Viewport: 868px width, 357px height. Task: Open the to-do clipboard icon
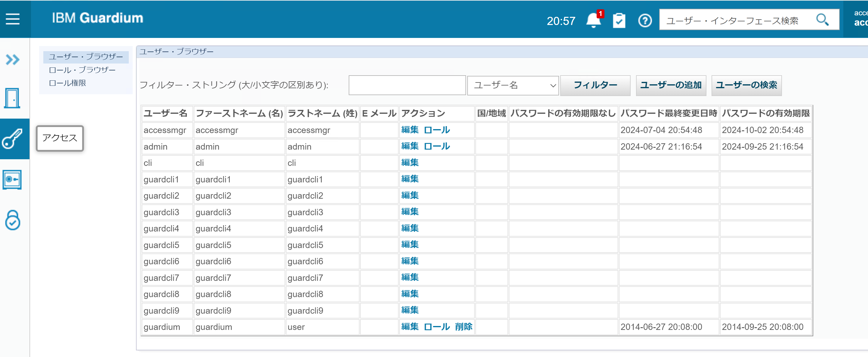tap(619, 21)
